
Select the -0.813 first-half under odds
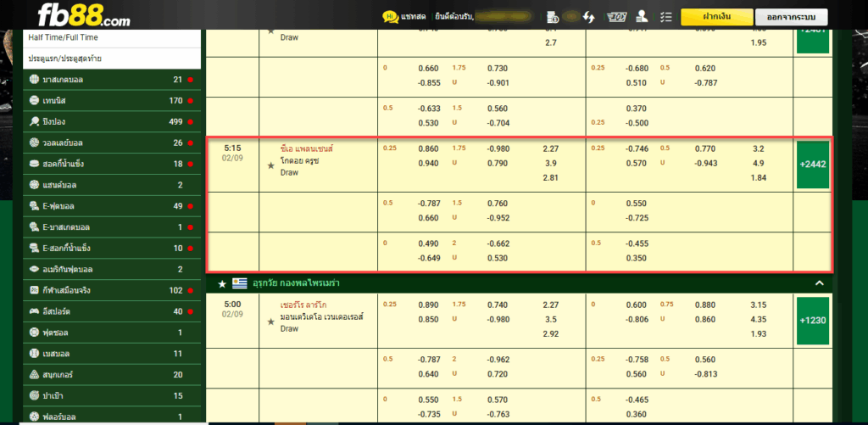click(705, 374)
